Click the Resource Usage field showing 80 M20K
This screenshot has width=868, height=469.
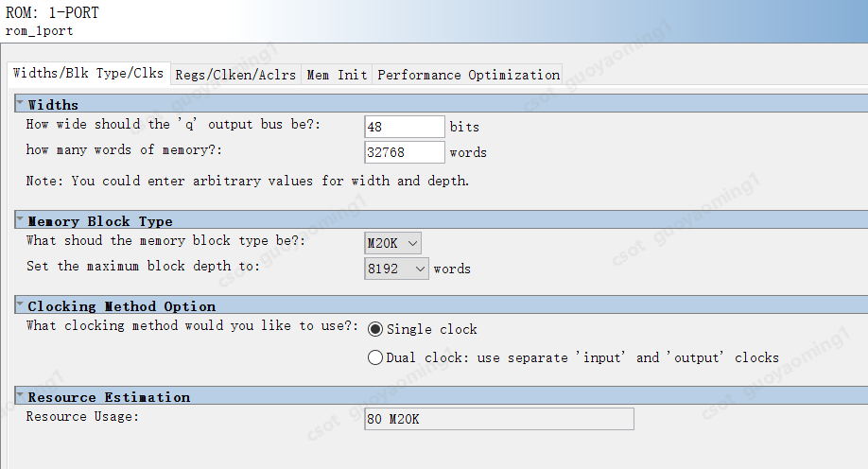point(498,419)
